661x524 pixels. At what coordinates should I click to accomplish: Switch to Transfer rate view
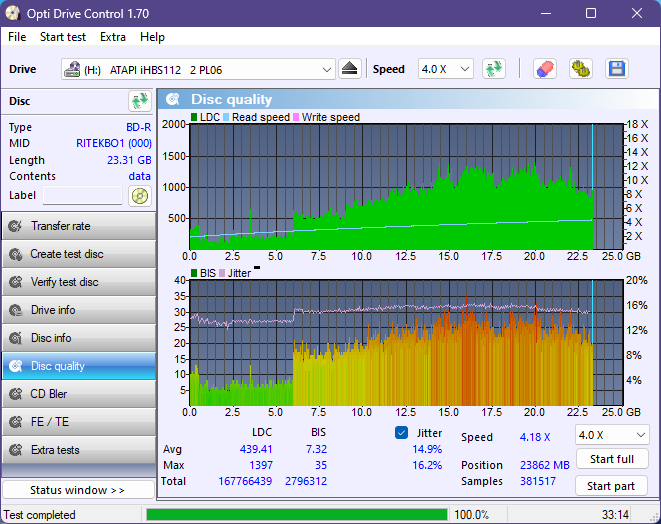tap(79, 226)
